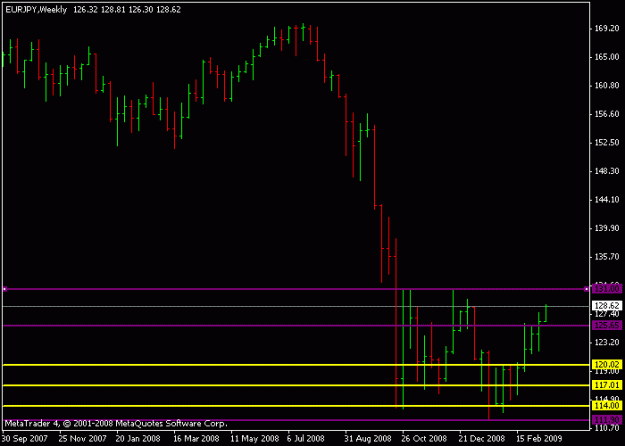Image resolution: width=625 pixels, height=446 pixels.
Task: Click the 6 Jul 2008 date label
Action: tap(307, 439)
